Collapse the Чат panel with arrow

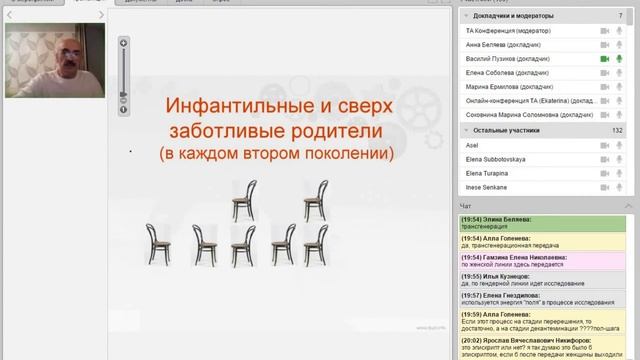[628, 206]
